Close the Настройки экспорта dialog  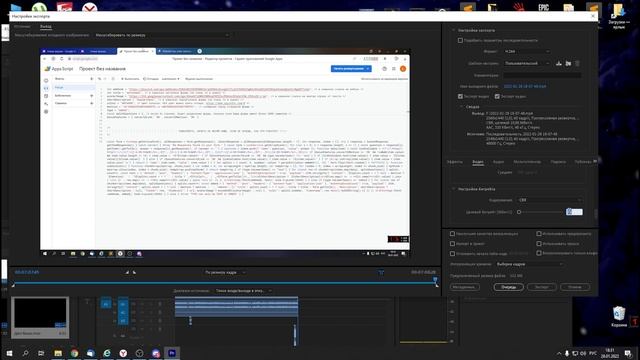pyautogui.click(x=593, y=16)
